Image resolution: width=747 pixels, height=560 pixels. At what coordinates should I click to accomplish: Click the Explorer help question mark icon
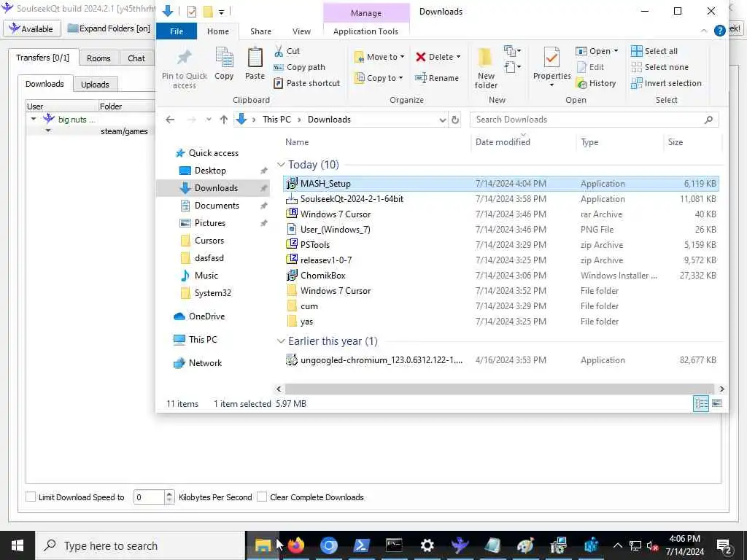tap(719, 31)
